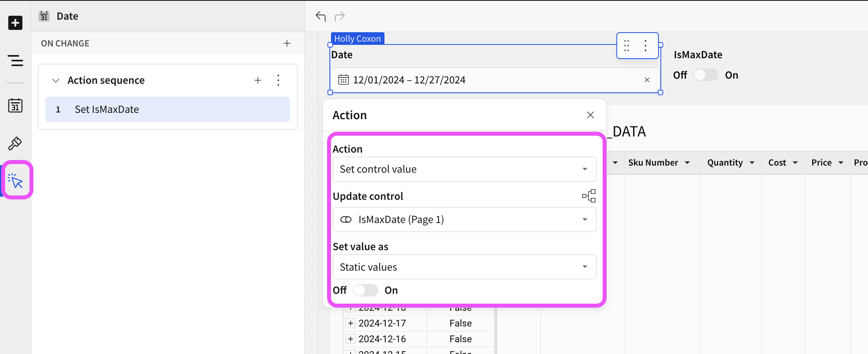This screenshot has height=354, width=868.
Task: Select the calendar icon in left sidebar
Action: tap(15, 105)
